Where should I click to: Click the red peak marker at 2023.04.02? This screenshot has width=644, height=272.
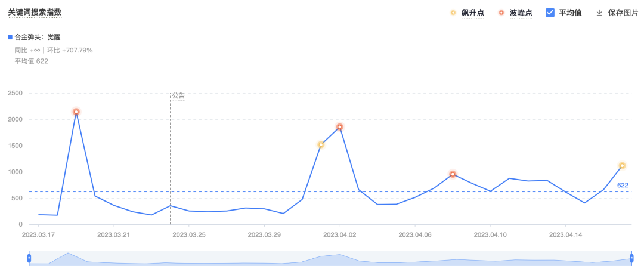[340, 127]
